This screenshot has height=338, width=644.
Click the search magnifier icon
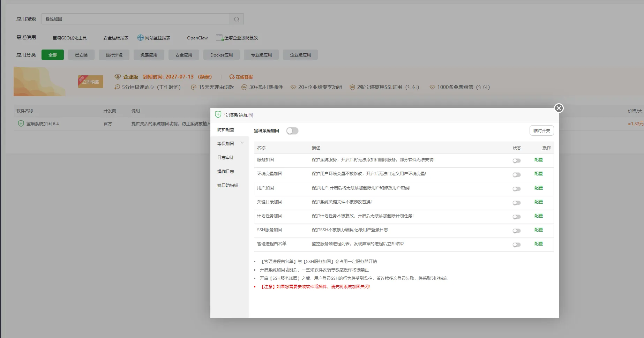pos(237,19)
